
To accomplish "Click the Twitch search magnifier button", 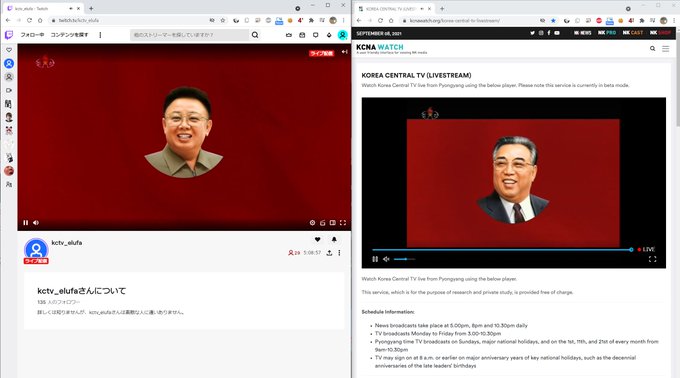I will [255, 35].
